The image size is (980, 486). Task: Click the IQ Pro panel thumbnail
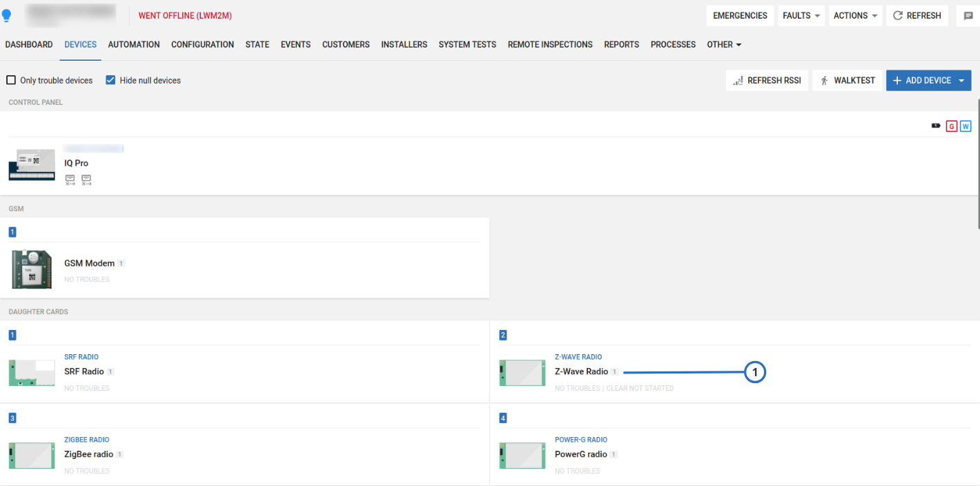pos(32,164)
